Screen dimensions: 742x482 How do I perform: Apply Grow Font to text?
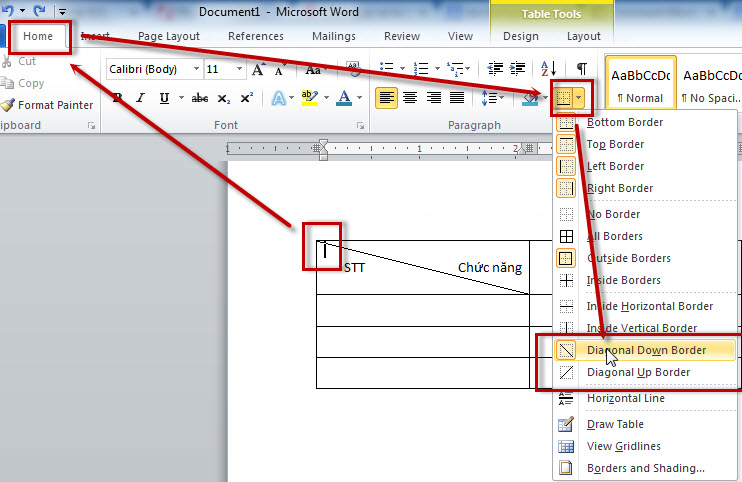coord(259,70)
